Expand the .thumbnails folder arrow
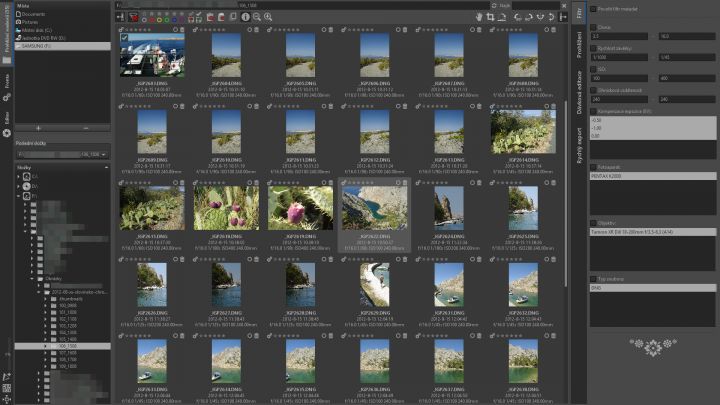The height and width of the screenshot is (405, 720). (x=45, y=299)
